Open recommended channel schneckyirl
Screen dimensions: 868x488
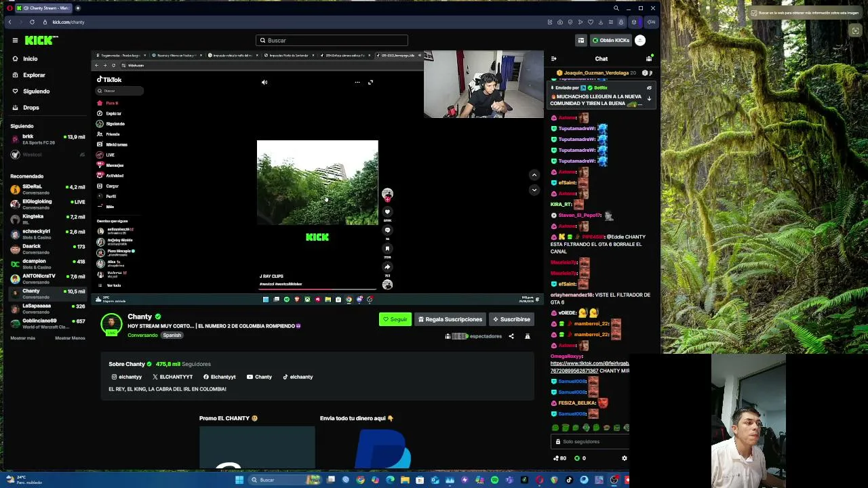(47, 234)
